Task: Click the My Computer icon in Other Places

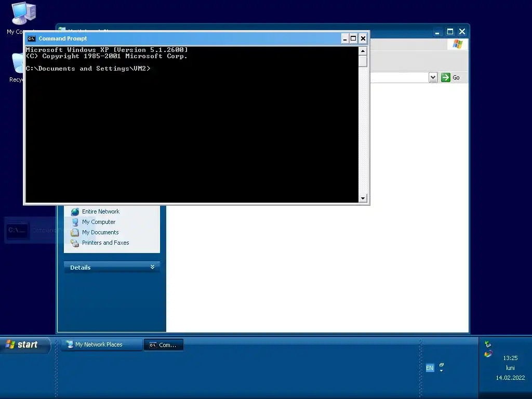Action: tap(75, 222)
